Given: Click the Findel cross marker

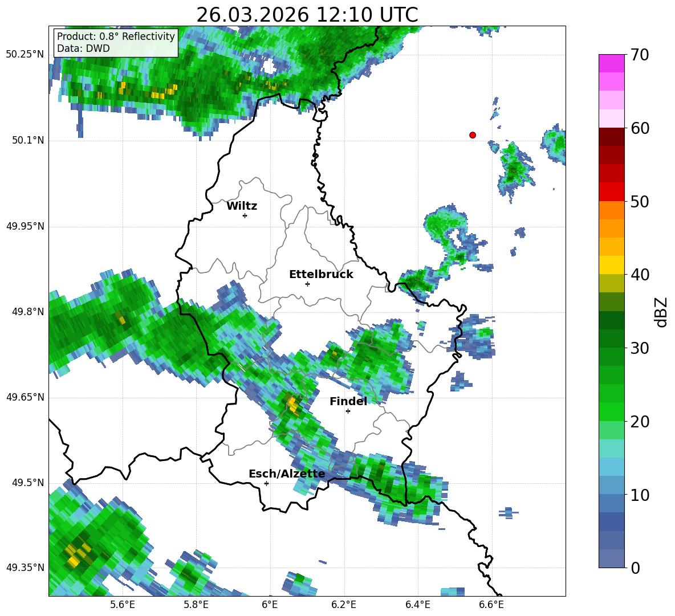Looking at the screenshot, I should pos(348,411).
